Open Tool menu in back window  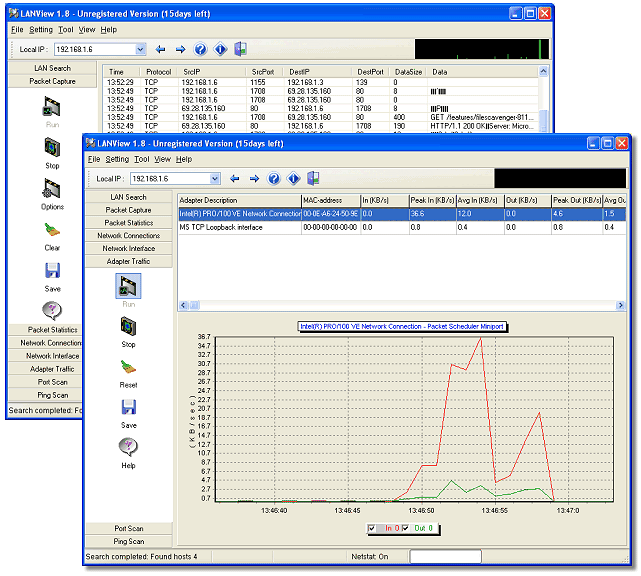coord(65,29)
